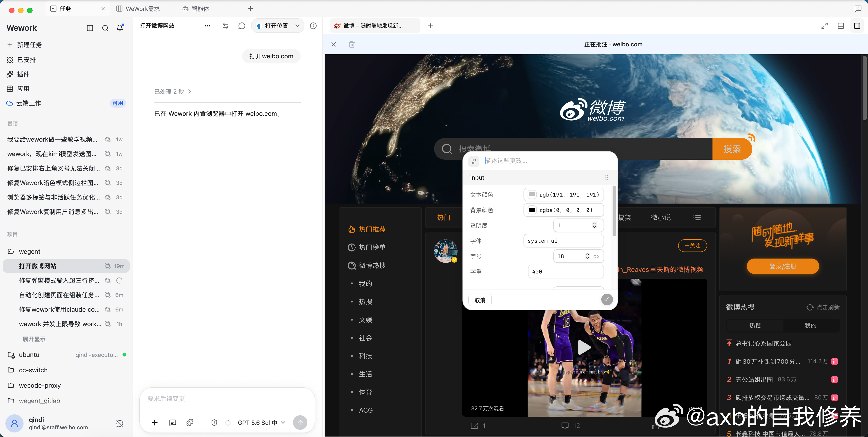Edit the 字体 system-ui field
This screenshot has height=437, width=868.
(x=563, y=241)
